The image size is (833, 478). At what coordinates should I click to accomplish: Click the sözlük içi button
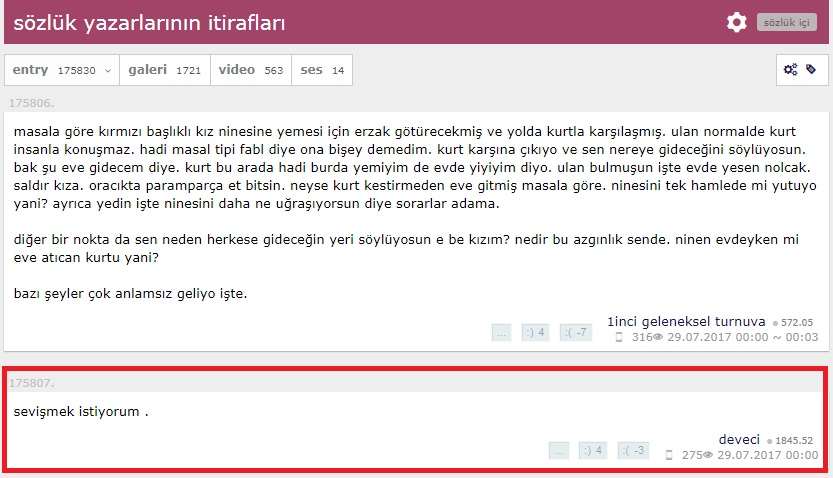coord(786,22)
